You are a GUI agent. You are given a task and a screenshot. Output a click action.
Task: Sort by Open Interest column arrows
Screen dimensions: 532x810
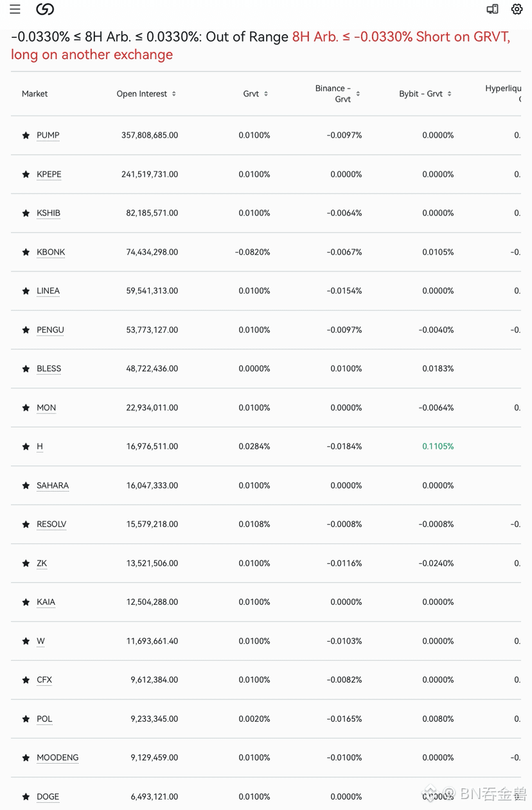173,94
